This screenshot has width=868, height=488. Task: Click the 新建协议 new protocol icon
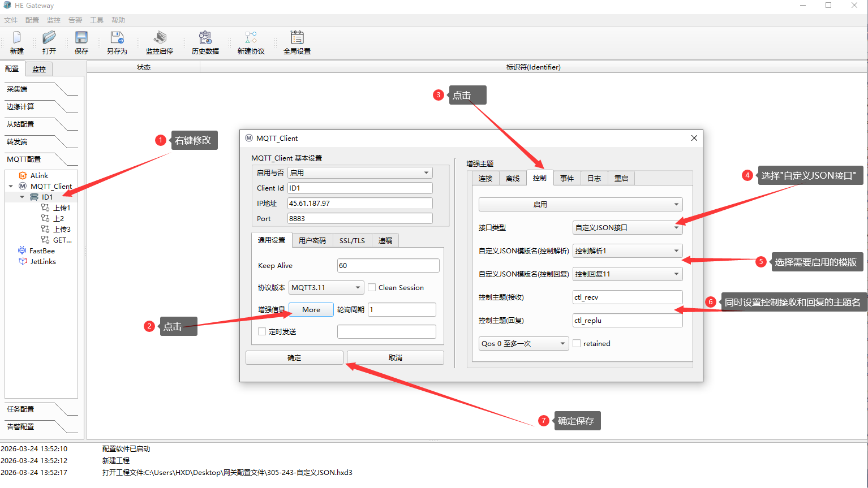(251, 38)
